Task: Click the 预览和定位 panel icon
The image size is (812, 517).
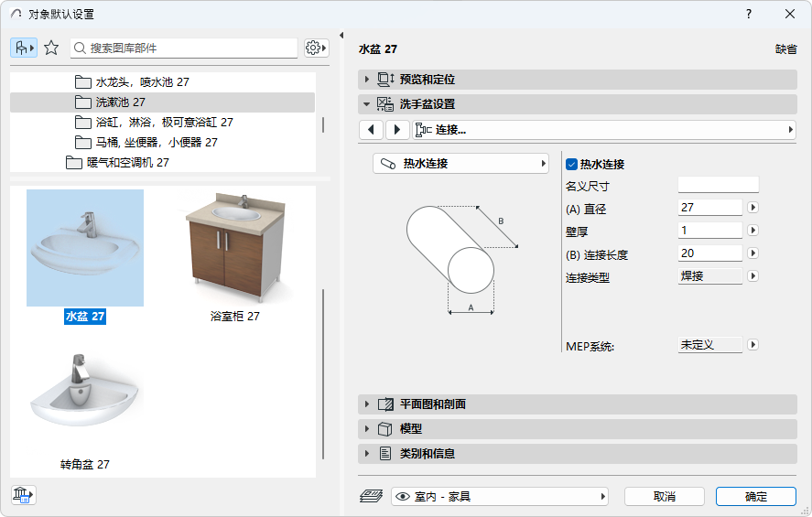Action: [x=385, y=80]
